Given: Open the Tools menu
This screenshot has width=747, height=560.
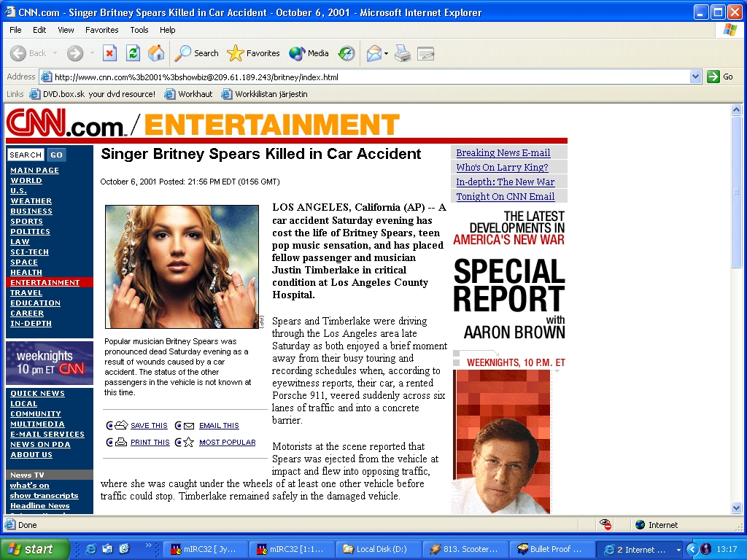Looking at the screenshot, I should pyautogui.click(x=139, y=29).
